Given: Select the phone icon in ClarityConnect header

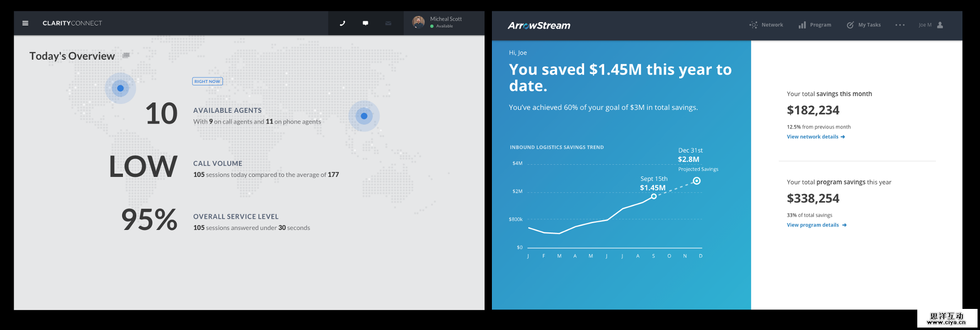Looking at the screenshot, I should point(343,23).
